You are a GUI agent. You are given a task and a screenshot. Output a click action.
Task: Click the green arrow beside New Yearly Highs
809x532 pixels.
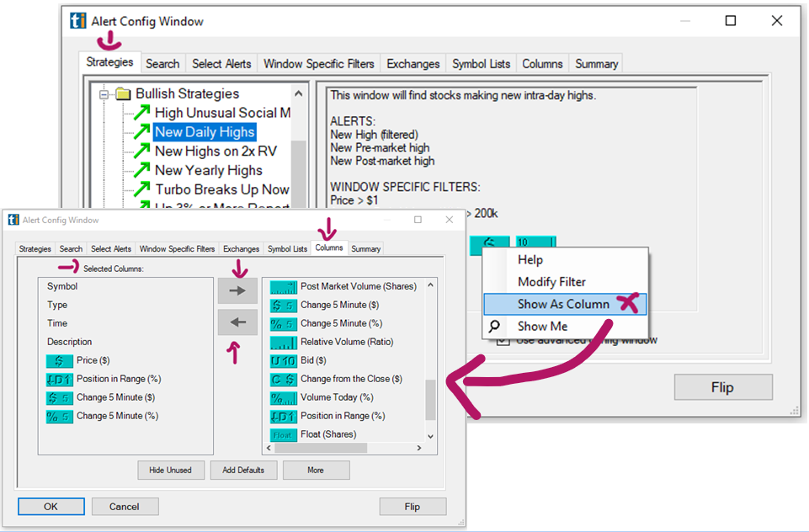pyautogui.click(x=141, y=171)
